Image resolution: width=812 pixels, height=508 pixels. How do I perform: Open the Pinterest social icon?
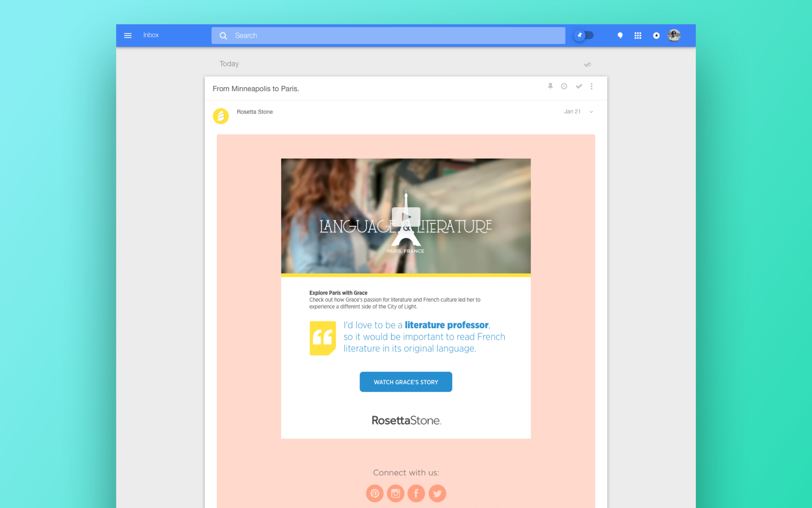click(374, 493)
